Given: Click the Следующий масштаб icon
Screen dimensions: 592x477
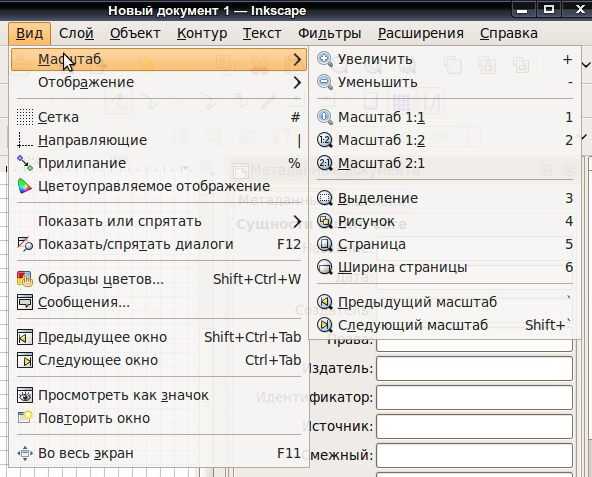Looking at the screenshot, I should point(325,325).
